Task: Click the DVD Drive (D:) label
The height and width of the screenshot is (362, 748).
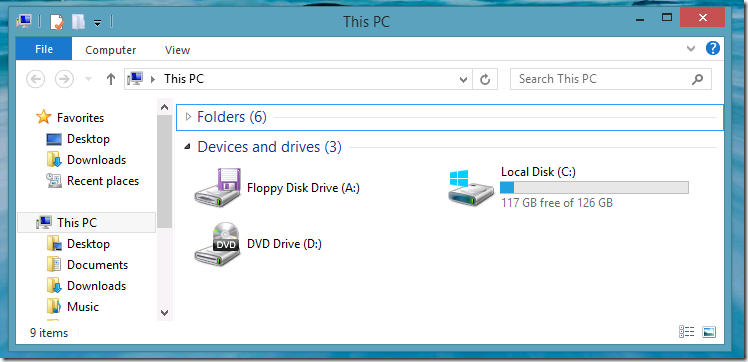Action: pos(284,244)
